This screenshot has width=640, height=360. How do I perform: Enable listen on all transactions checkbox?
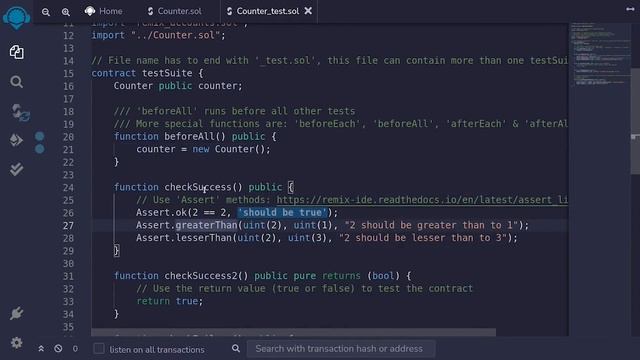(x=99, y=349)
